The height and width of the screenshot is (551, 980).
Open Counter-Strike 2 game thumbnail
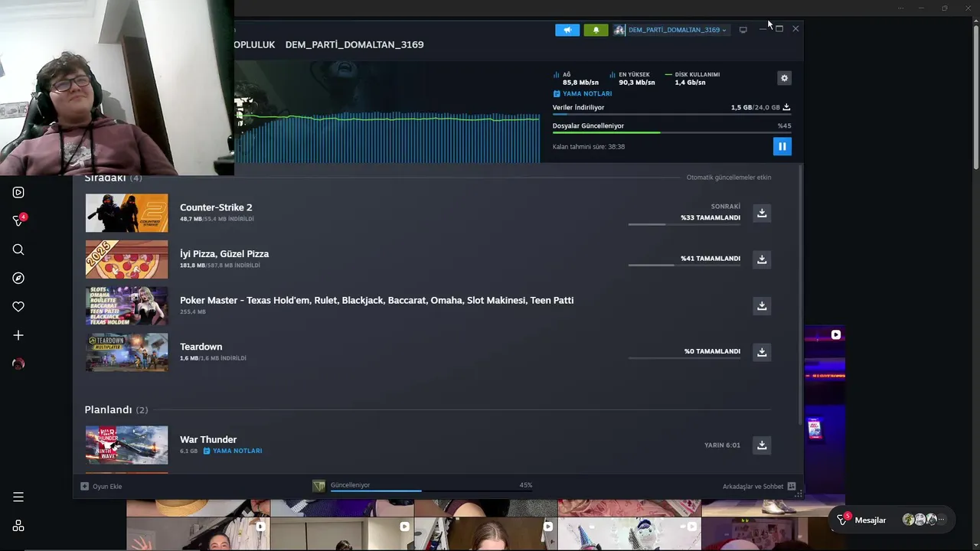(x=126, y=213)
